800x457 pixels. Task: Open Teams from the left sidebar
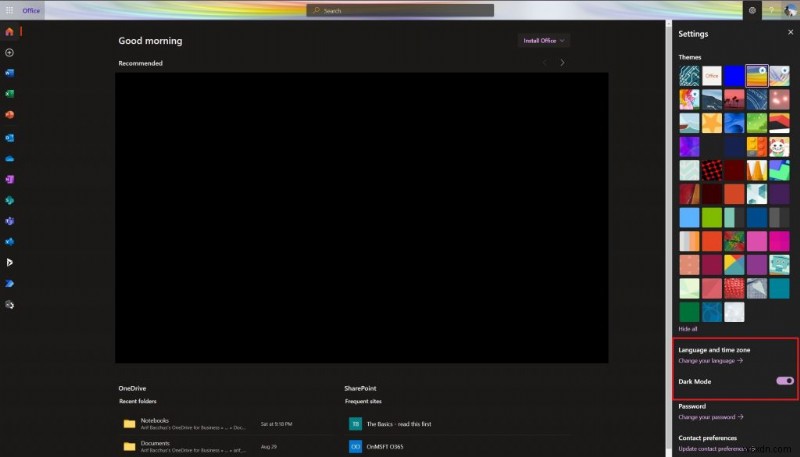(x=10, y=220)
